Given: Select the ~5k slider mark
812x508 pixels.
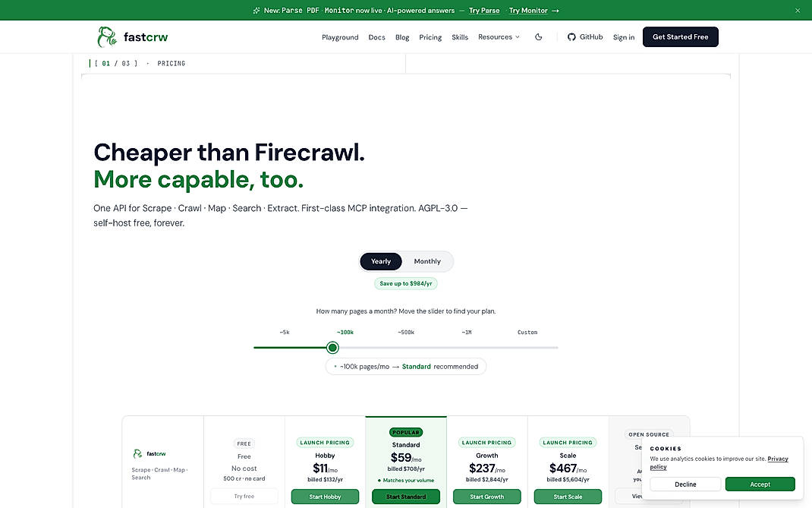Looking at the screenshot, I should [x=285, y=333].
